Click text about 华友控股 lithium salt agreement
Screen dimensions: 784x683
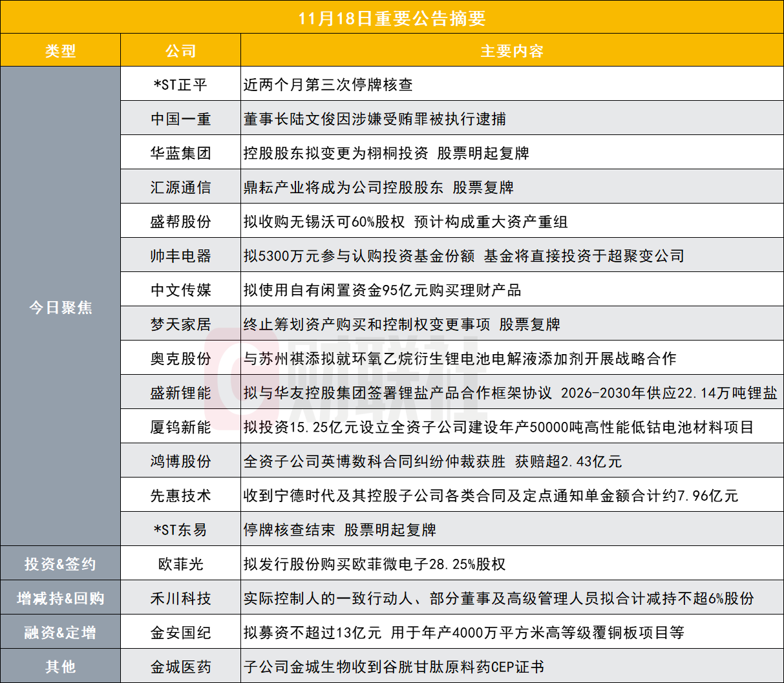click(x=511, y=393)
